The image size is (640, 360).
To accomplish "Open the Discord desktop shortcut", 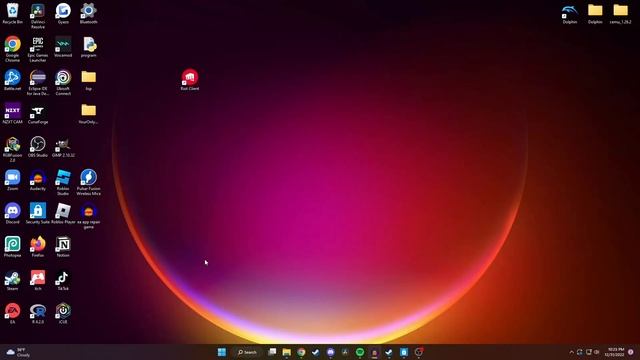I will click(13, 213).
